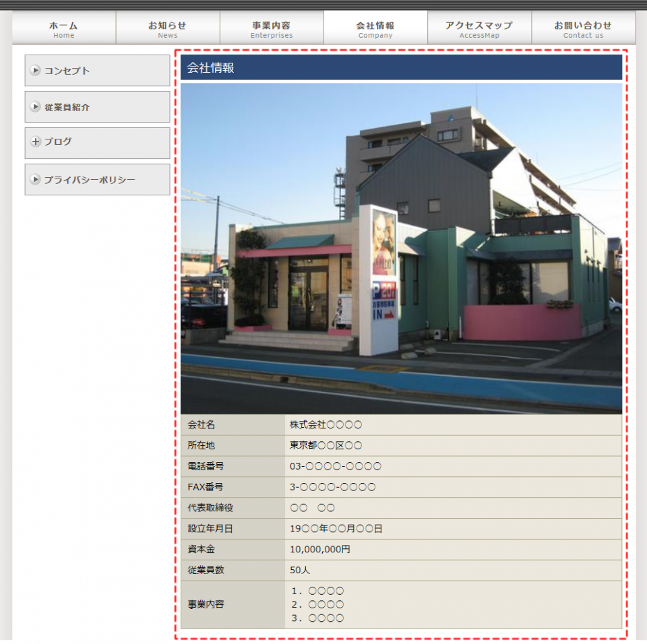Open the アクセスマップ AccessMap tab
This screenshot has width=647, height=644.
[x=479, y=28]
